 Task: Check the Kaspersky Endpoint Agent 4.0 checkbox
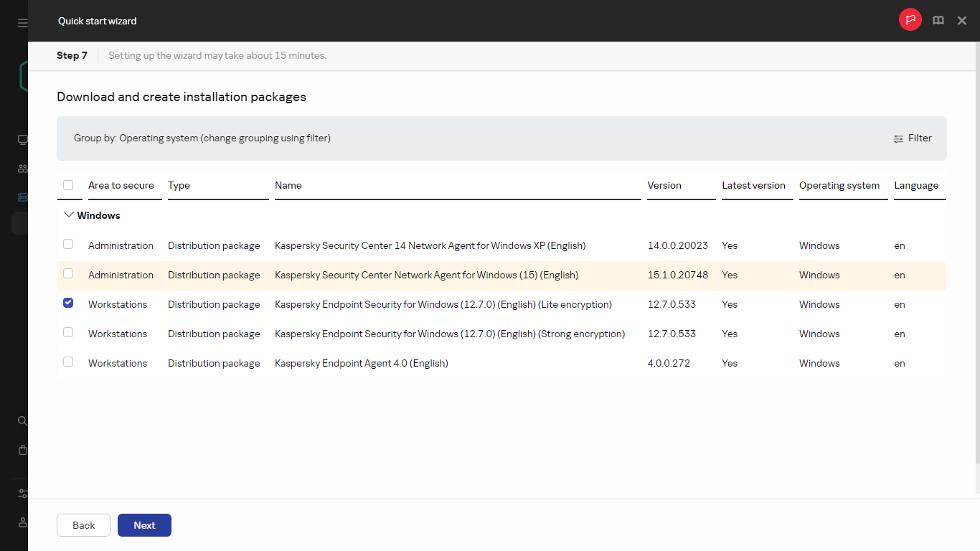tap(68, 362)
